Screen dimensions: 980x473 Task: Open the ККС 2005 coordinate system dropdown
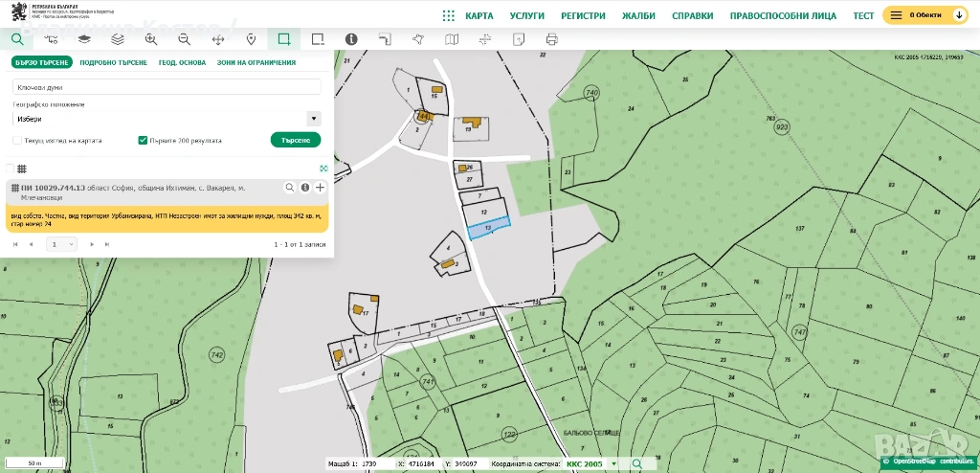614,464
